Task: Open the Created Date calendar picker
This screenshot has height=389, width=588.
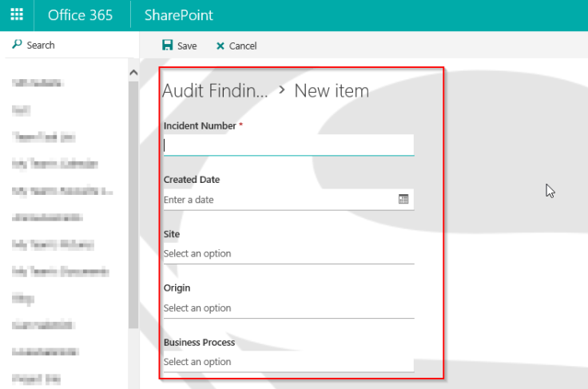Action: (x=403, y=199)
